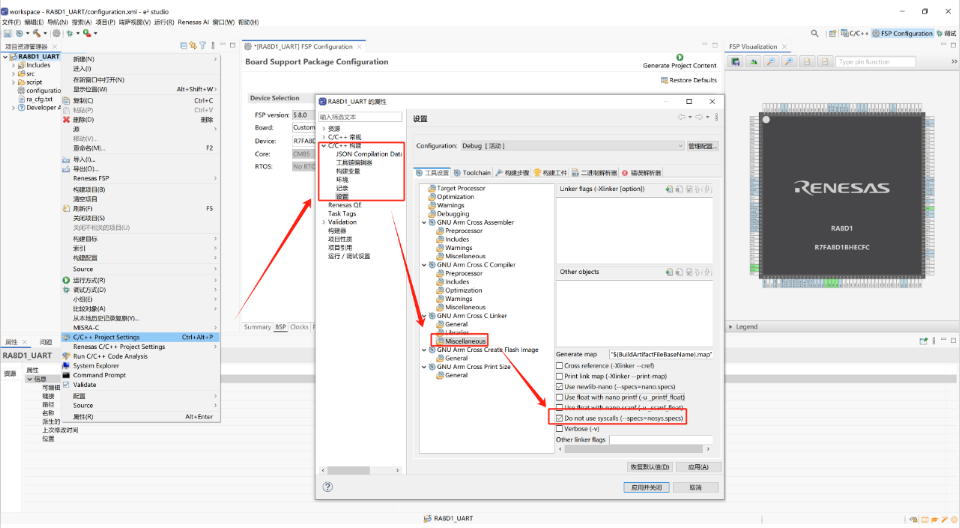Switch to FSP Configuration perspective button
The height and width of the screenshot is (528, 960).
tap(902, 33)
